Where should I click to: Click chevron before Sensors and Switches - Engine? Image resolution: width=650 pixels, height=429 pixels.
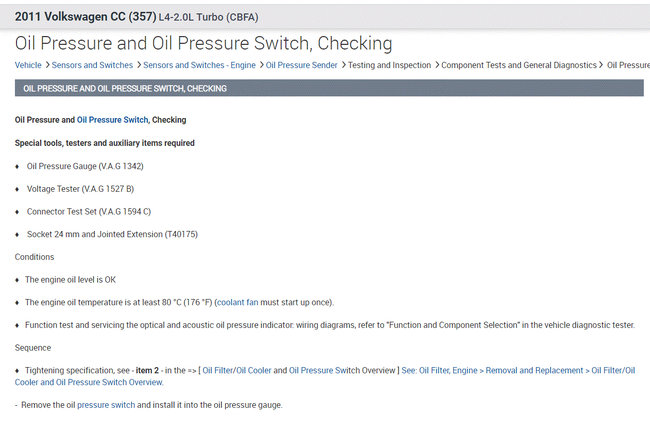tap(138, 64)
